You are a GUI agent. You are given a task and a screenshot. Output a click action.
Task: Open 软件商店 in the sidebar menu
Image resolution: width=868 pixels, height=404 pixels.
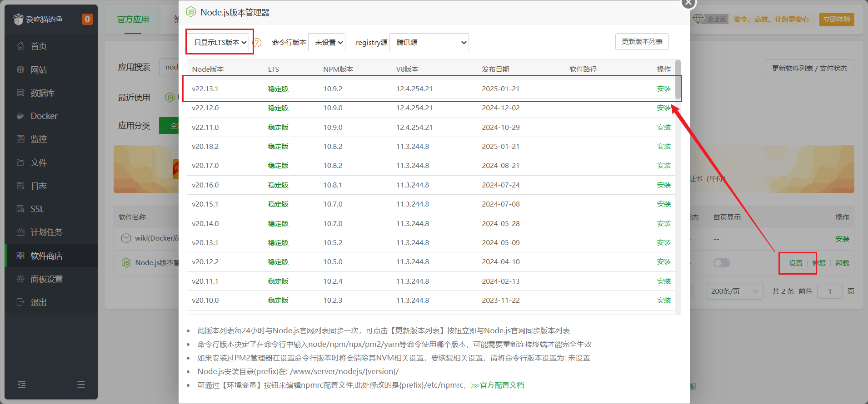coord(46,256)
